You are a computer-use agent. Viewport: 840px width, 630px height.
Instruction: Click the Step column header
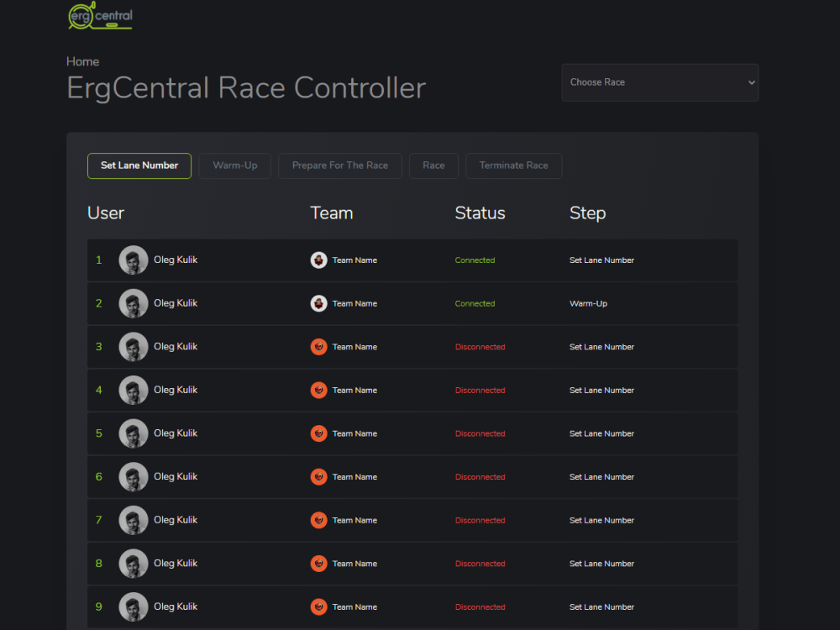click(x=588, y=213)
